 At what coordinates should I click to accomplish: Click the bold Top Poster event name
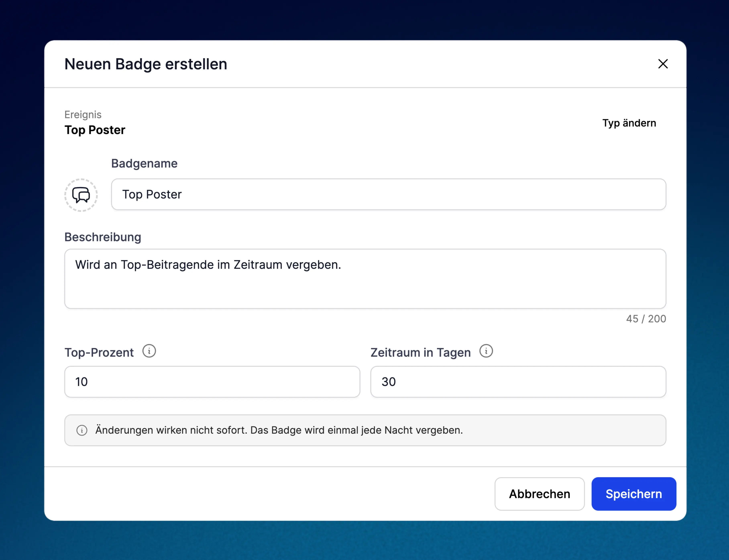[x=95, y=130]
